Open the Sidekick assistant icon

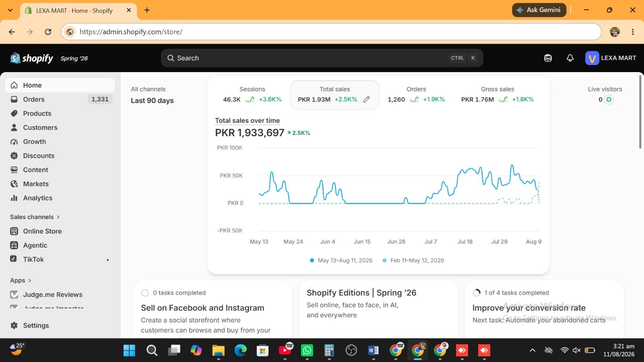tap(548, 58)
